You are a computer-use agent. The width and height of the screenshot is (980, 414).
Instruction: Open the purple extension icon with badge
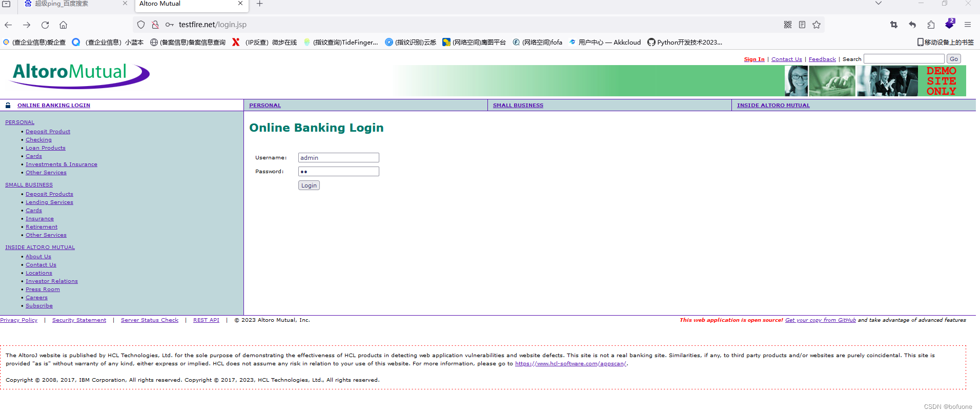pos(950,24)
